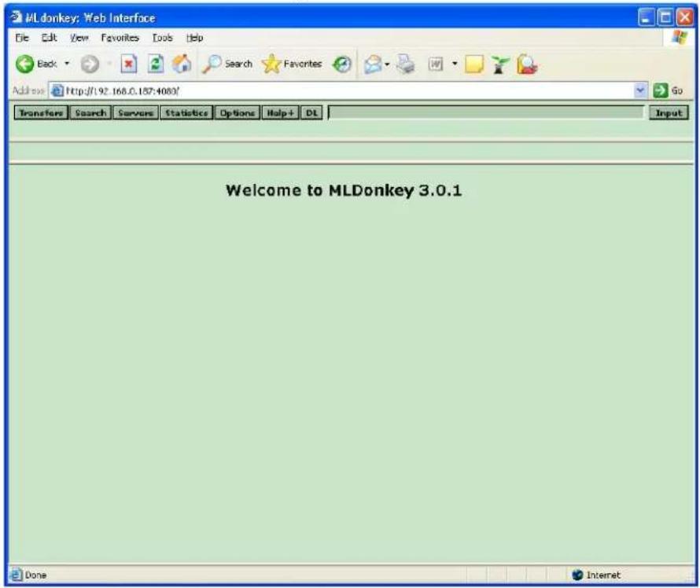Click the Internet zone icon in status bar
The image size is (700, 588).
577,575
